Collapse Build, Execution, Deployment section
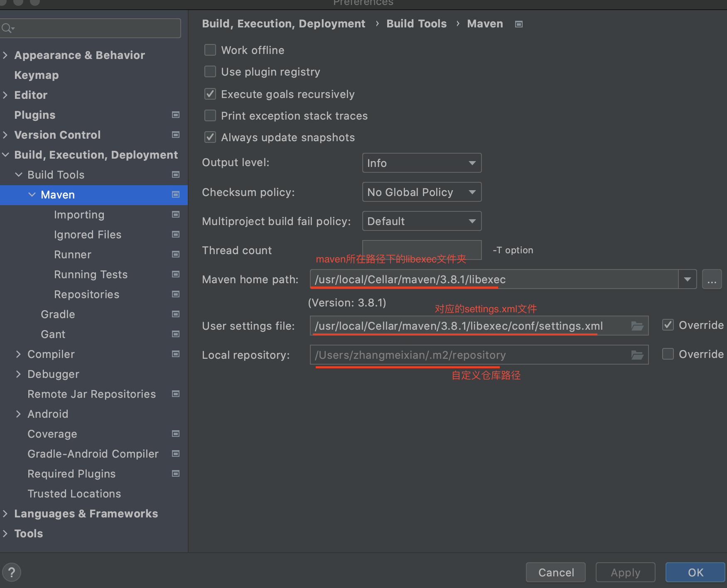The height and width of the screenshot is (588, 727). pos(5,154)
